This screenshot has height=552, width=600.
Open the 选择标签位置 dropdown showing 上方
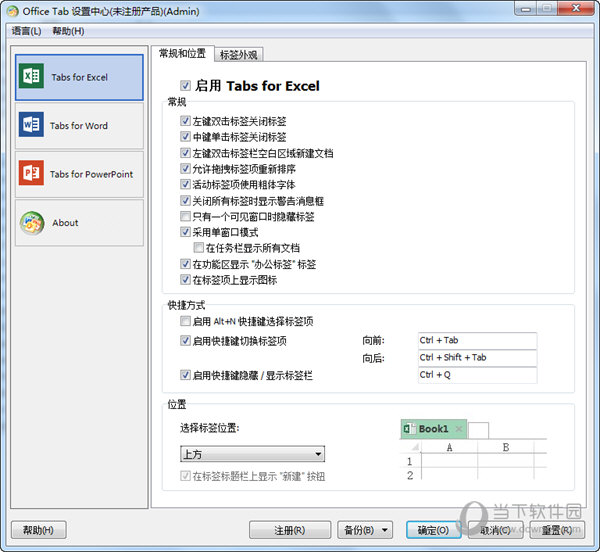pyautogui.click(x=252, y=454)
